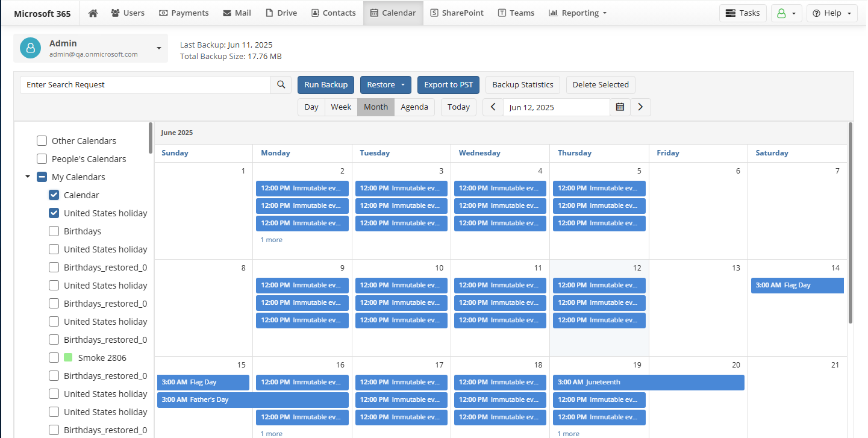
Task: Select the day number 13 cell
Action: coord(698,308)
